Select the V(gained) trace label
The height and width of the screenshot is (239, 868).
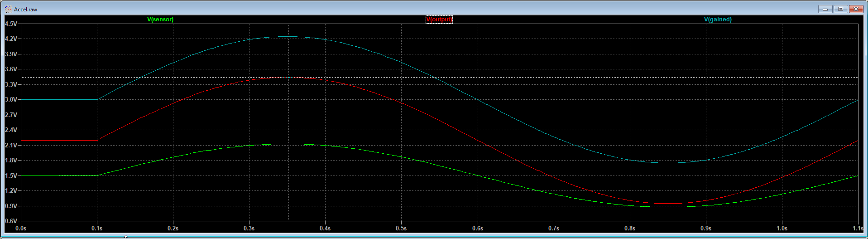click(x=718, y=20)
